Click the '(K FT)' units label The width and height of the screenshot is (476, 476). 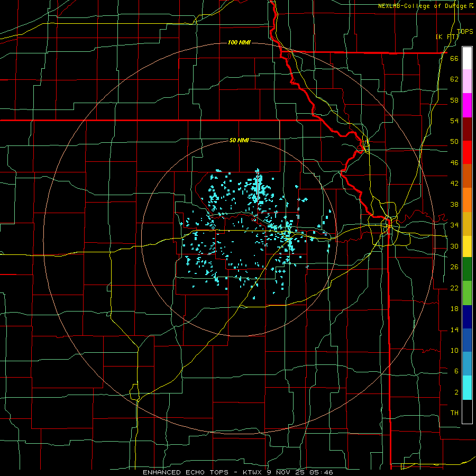[447, 36]
